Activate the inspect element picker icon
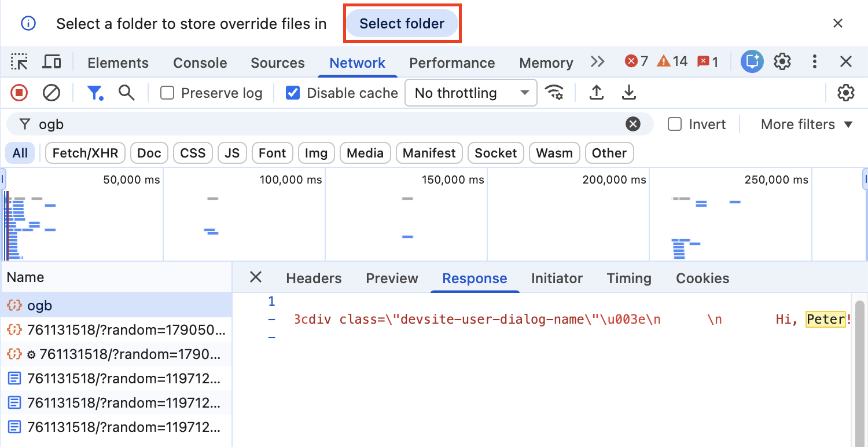The image size is (868, 447). tap(19, 62)
